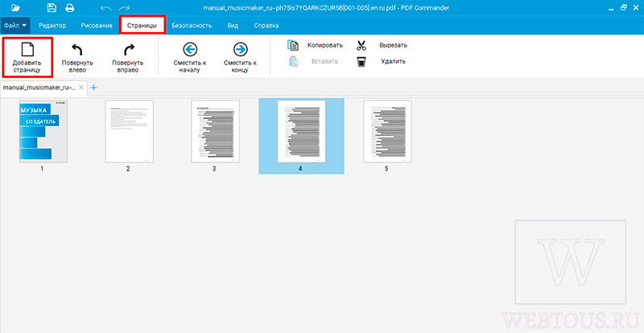Click the Копировать label
This screenshot has height=333, width=644.
(325, 45)
